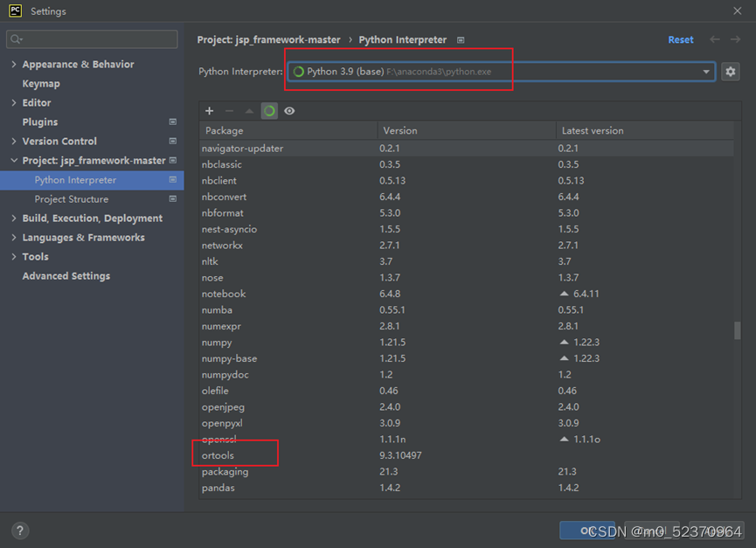Select the nbclient package row
The width and height of the screenshot is (756, 548).
tap(467, 181)
